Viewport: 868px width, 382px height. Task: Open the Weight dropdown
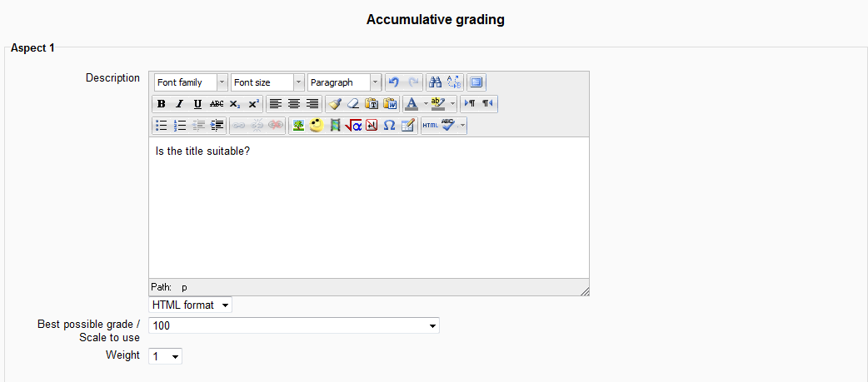165,356
